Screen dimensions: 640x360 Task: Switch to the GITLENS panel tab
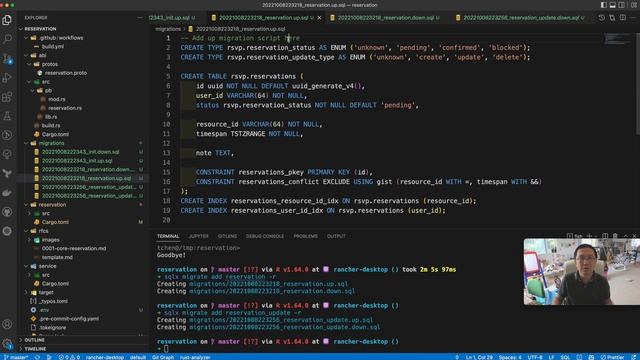coord(227,236)
